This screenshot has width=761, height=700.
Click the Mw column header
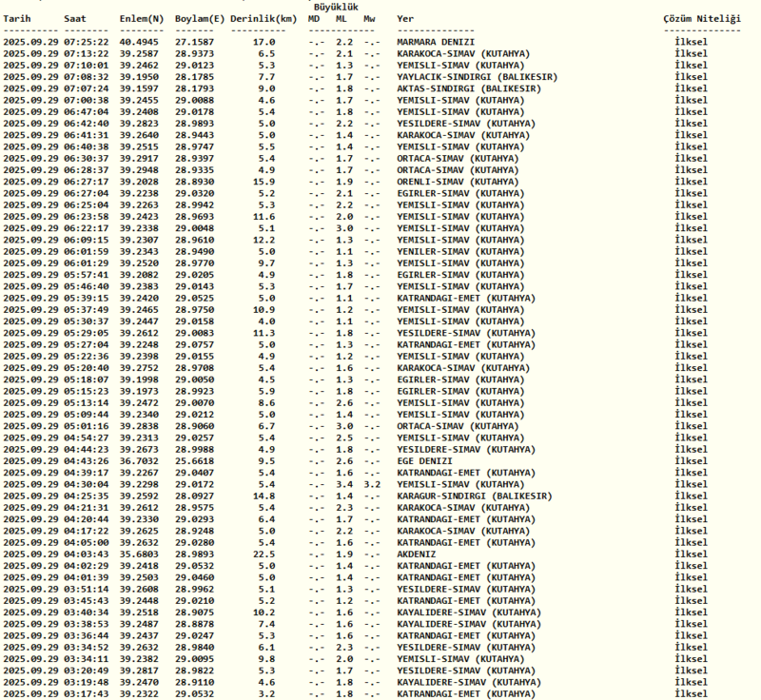(x=369, y=19)
